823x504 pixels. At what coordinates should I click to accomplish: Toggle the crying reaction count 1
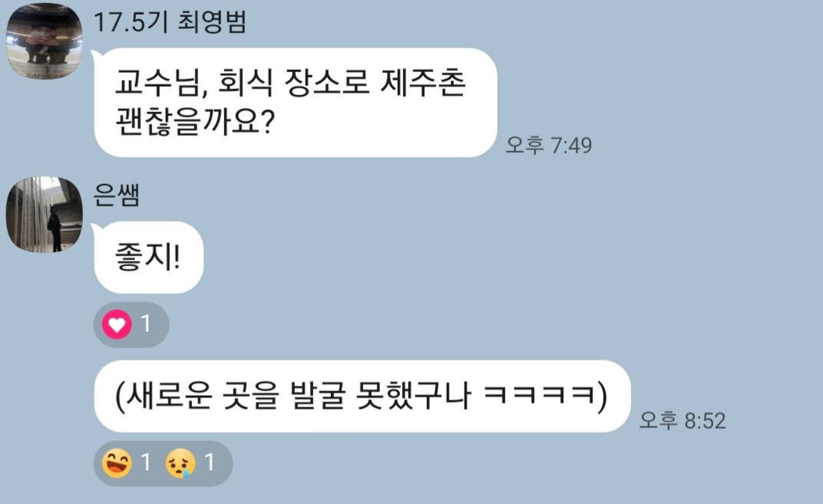click(210, 463)
